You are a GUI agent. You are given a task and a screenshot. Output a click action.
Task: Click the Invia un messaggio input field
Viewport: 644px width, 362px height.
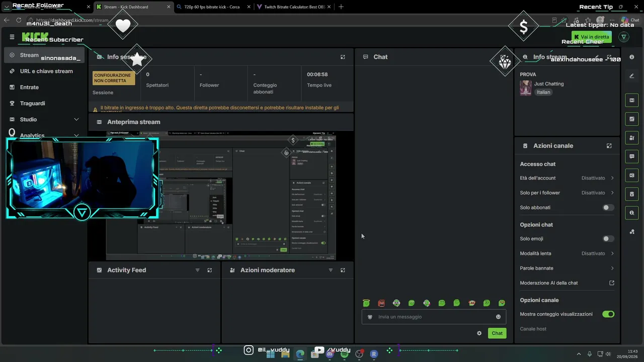click(x=427, y=317)
